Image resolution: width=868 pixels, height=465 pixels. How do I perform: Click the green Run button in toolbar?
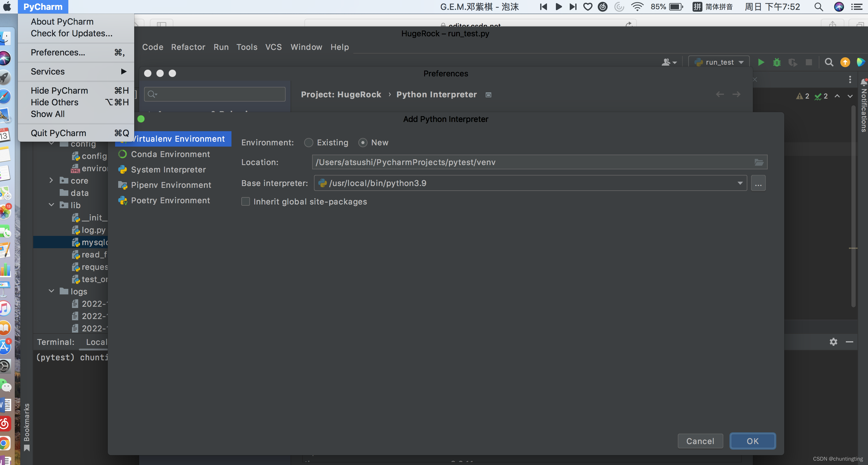click(761, 63)
